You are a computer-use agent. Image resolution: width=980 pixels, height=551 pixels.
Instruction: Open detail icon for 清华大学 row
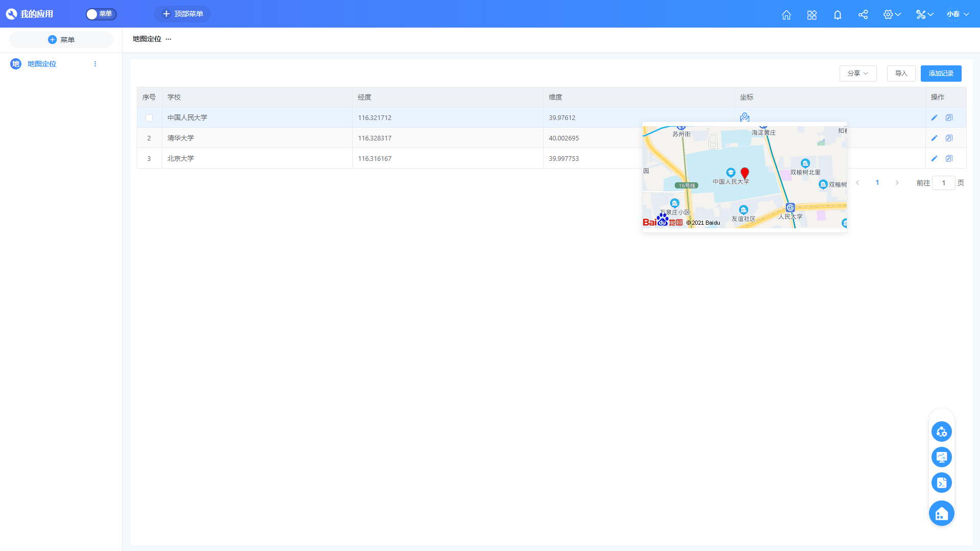(949, 138)
